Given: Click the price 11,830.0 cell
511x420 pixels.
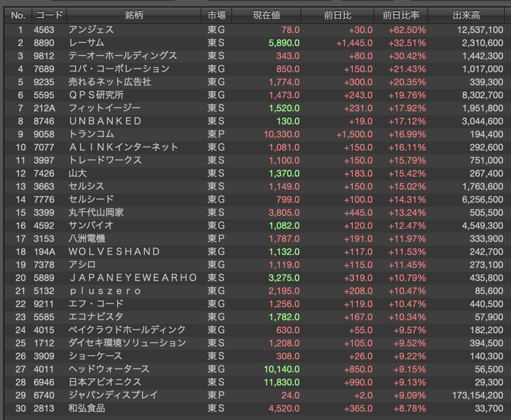Looking at the screenshot, I should click(x=282, y=382).
